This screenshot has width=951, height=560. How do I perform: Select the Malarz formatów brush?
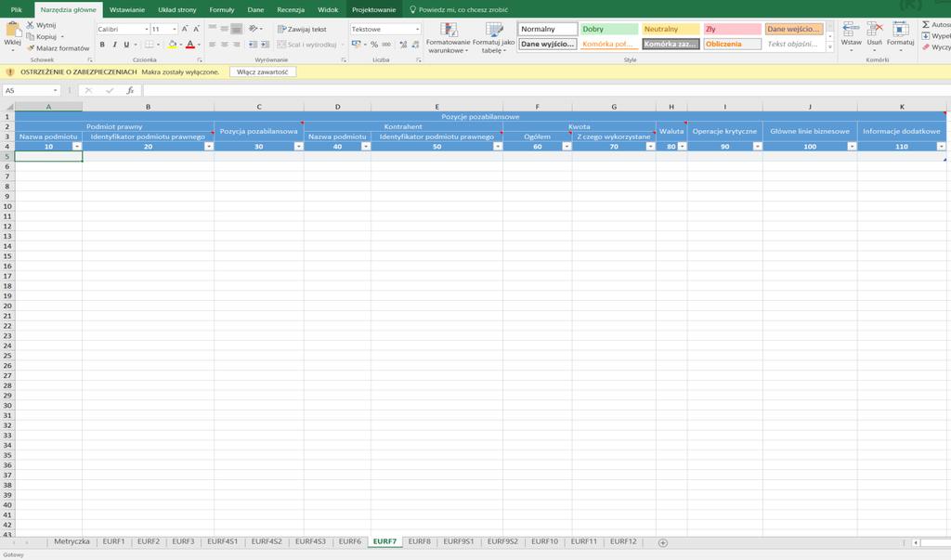click(31, 48)
